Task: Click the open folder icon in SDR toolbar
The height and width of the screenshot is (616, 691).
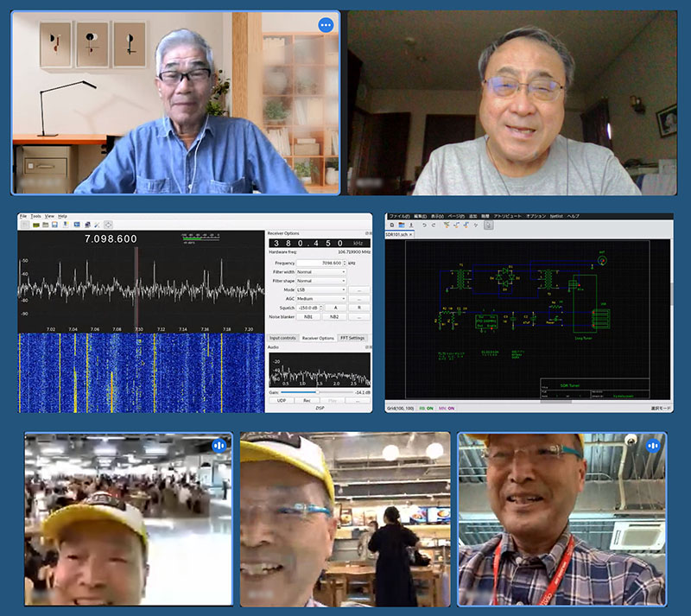Action: click(x=46, y=225)
